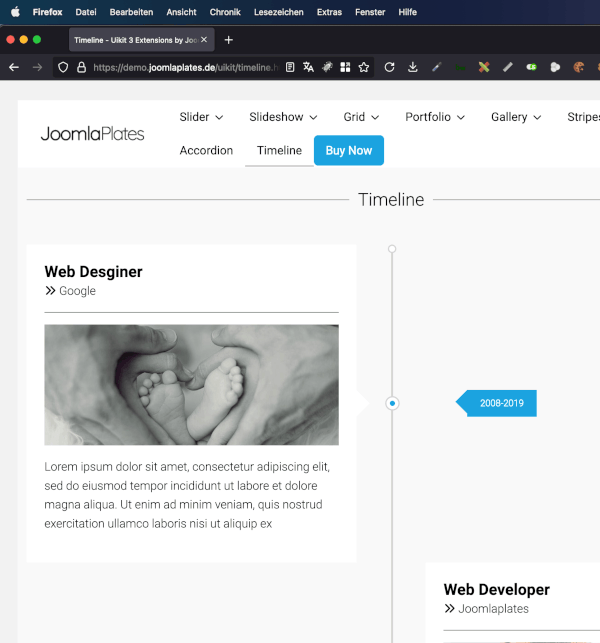Toggle reader view icon in address bar
The height and width of the screenshot is (643, 600).
click(290, 67)
